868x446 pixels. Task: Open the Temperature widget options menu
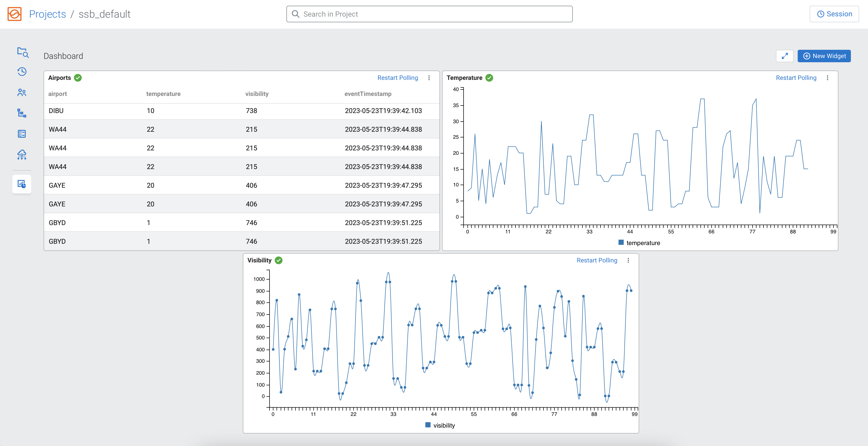[828, 78]
